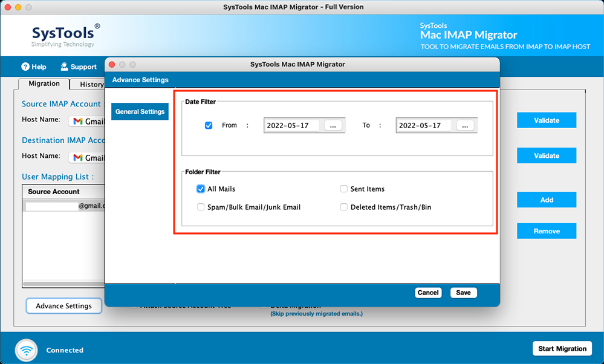
Task: Switch to the Migration tab
Action: click(44, 83)
